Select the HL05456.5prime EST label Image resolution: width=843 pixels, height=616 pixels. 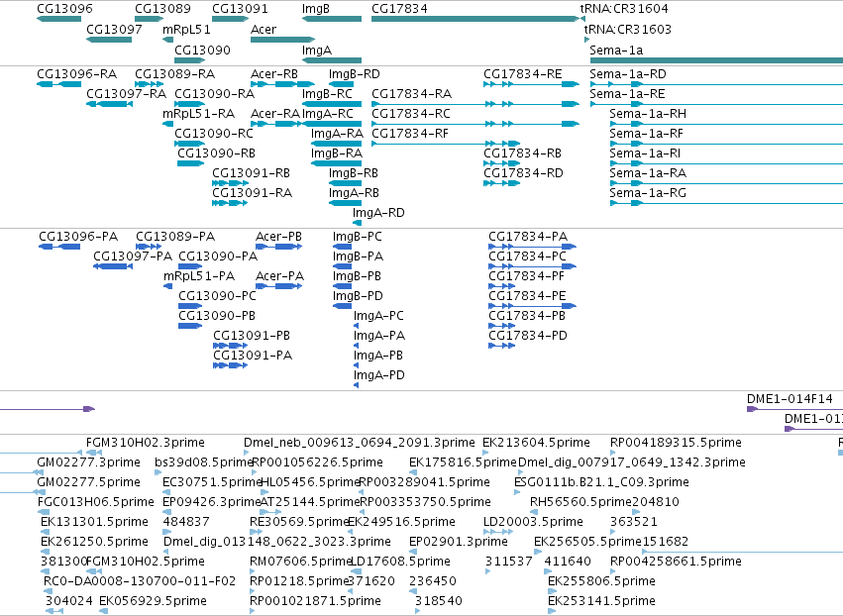point(310,481)
